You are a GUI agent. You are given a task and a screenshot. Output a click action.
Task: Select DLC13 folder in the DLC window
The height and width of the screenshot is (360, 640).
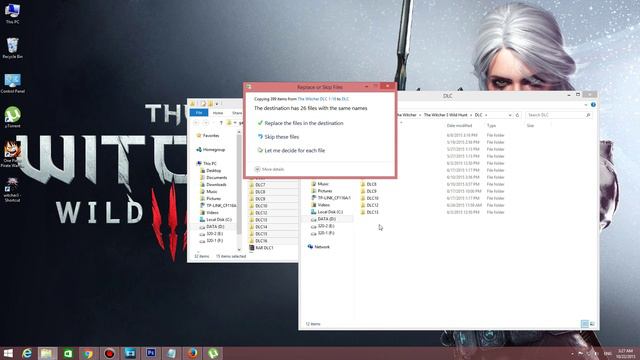(x=370, y=212)
